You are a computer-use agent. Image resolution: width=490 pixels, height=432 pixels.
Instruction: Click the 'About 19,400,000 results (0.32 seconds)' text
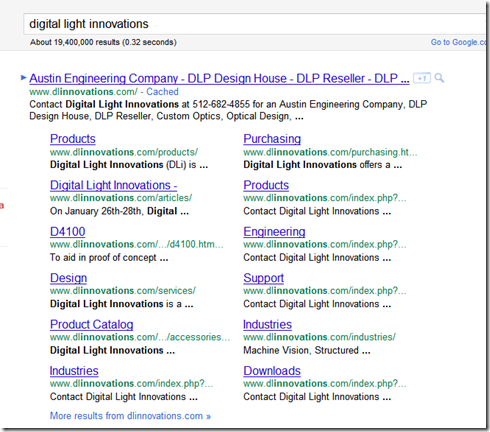coord(103,42)
